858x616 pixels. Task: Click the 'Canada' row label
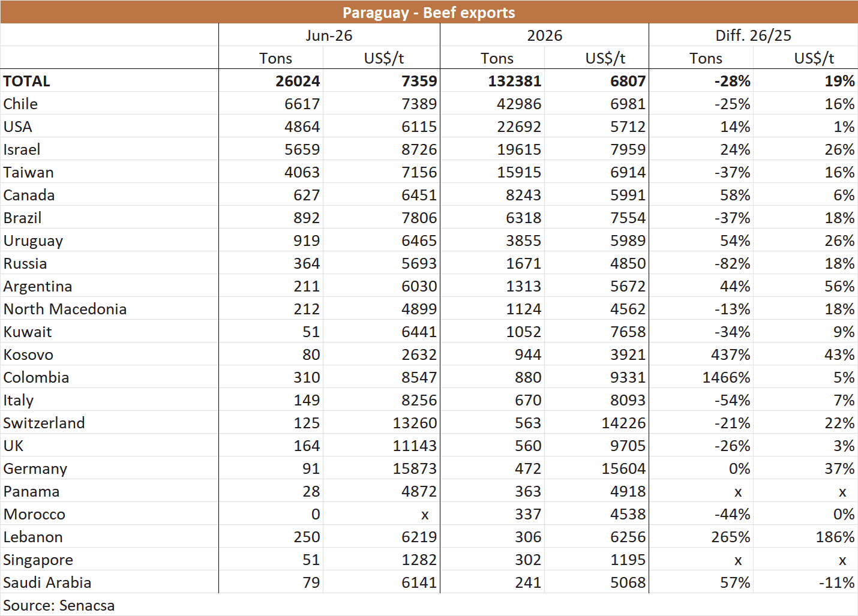29,195
